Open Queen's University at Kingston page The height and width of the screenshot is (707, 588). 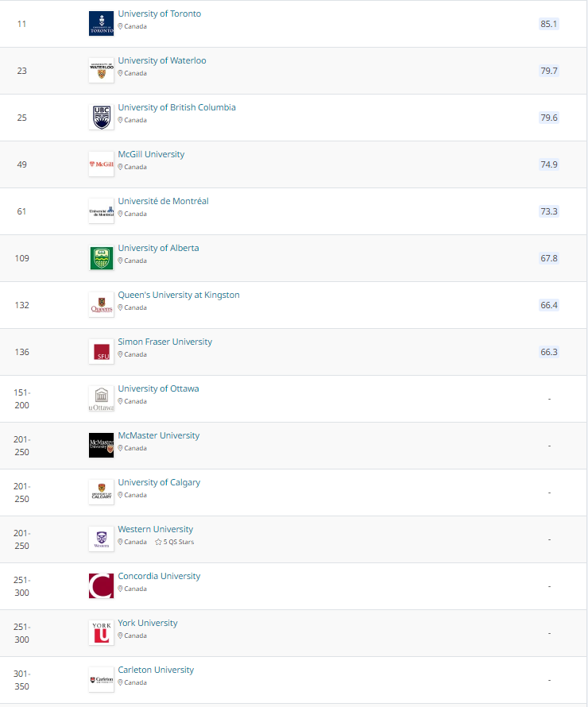click(x=178, y=295)
